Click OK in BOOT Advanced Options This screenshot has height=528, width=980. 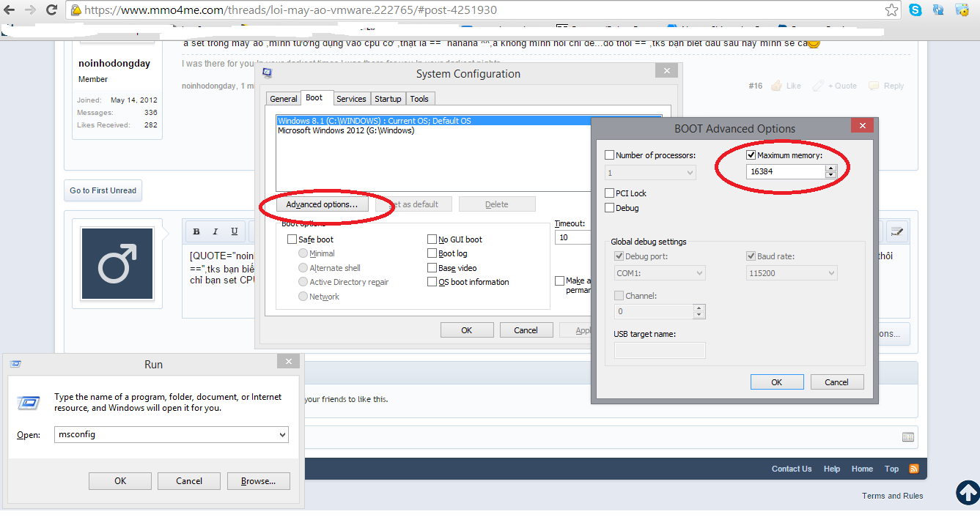tap(777, 382)
